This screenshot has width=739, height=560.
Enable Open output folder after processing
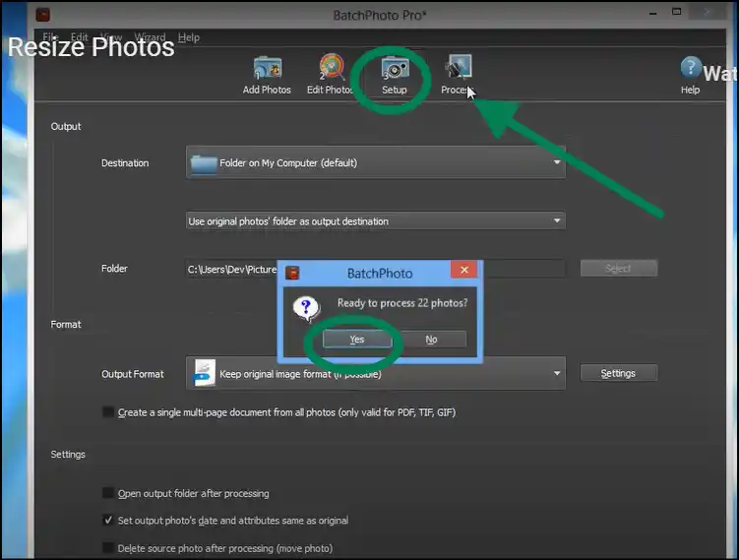coord(108,493)
